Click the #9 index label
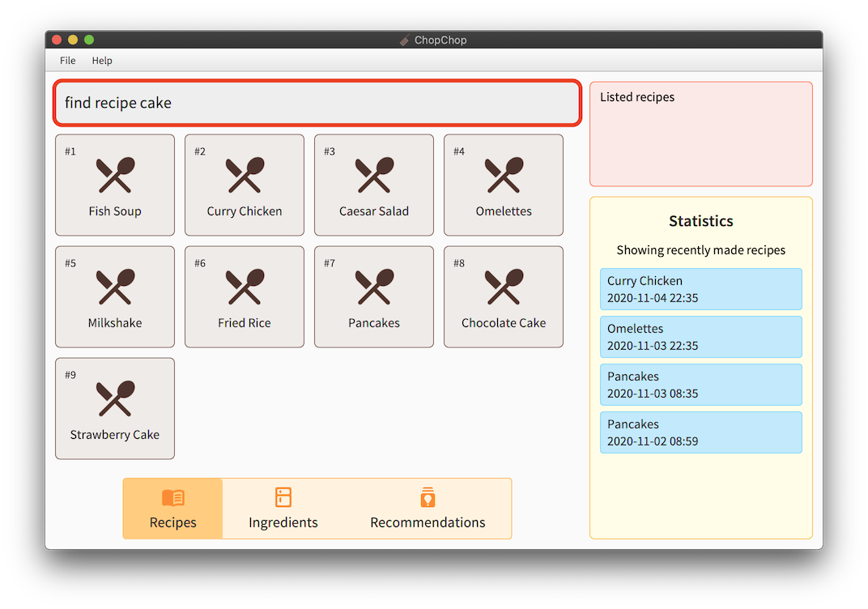The width and height of the screenshot is (868, 609). (70, 376)
